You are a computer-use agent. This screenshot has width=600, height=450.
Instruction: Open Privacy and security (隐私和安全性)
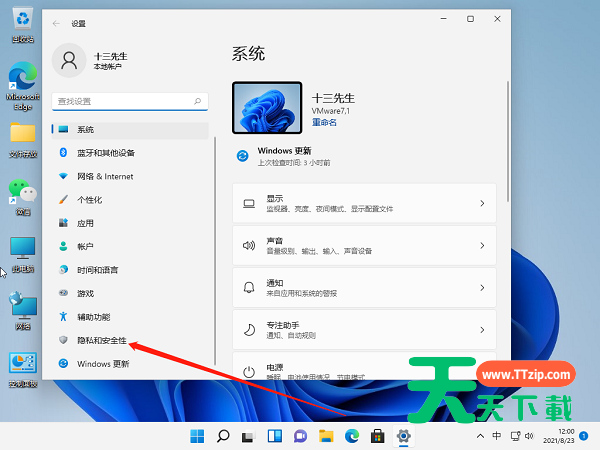click(101, 340)
